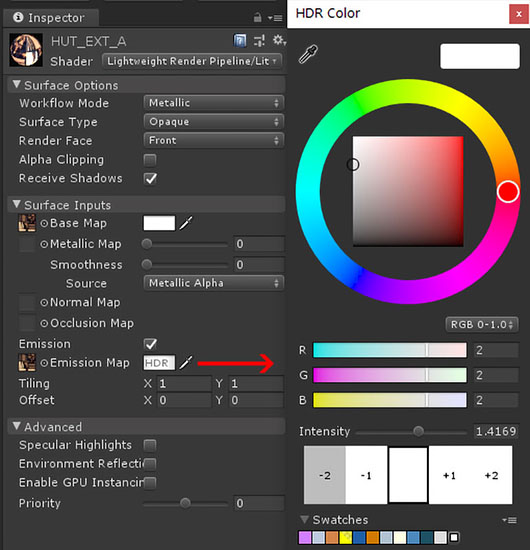Open the RGB 0-1.0 color mode dropdown
Screen dimensions: 530x550
482,324
